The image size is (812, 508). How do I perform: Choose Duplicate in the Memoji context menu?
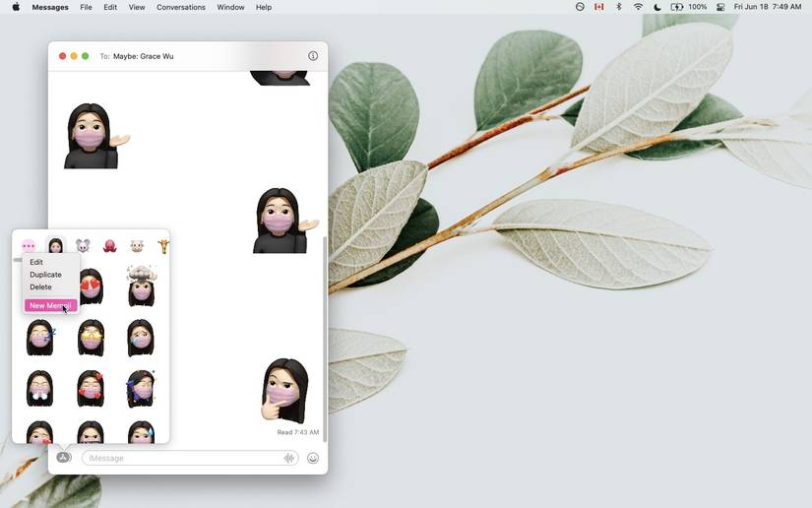tap(45, 275)
